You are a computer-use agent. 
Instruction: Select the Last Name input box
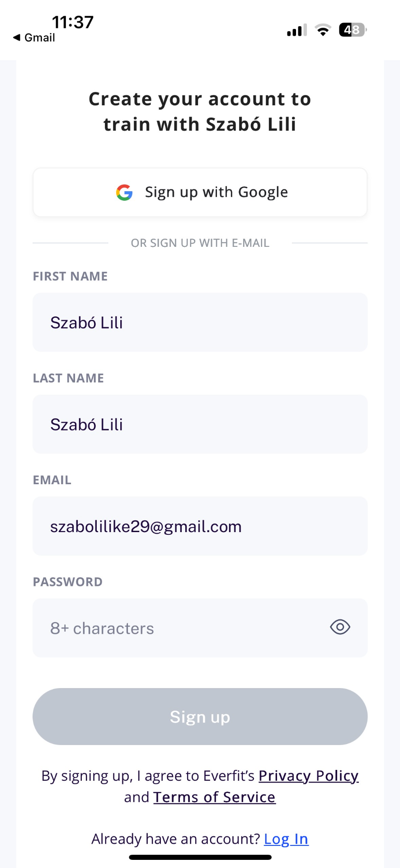[x=200, y=424]
